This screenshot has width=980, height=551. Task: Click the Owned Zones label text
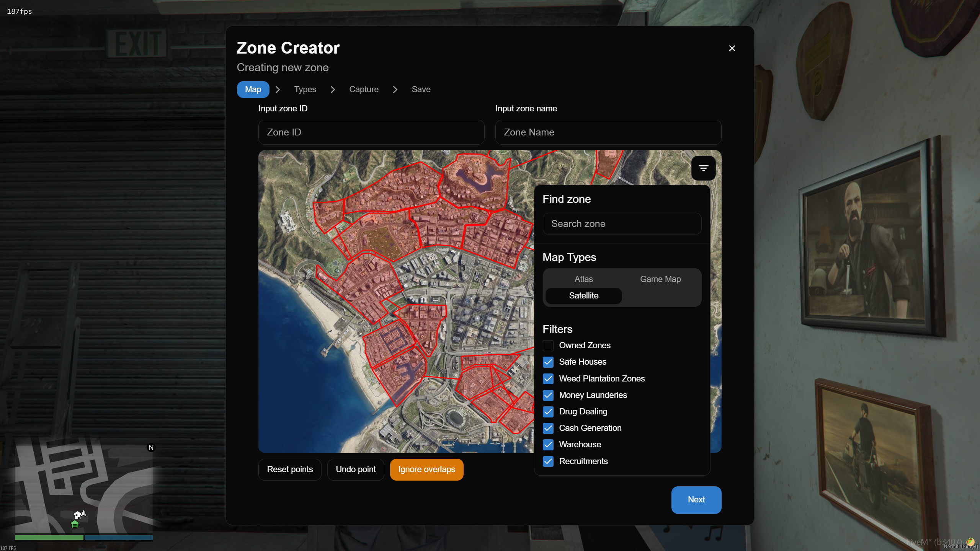(585, 346)
